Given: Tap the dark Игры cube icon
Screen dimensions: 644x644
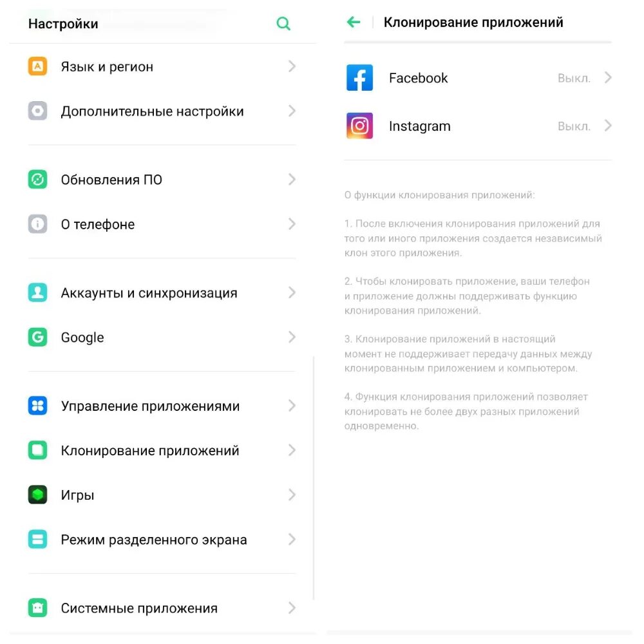Looking at the screenshot, I should coord(37,495).
